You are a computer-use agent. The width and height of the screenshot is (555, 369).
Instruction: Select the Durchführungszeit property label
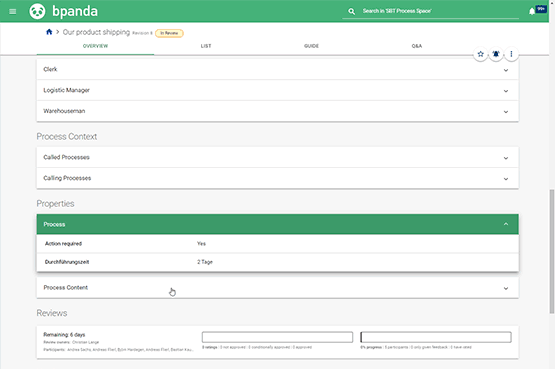[67, 262]
